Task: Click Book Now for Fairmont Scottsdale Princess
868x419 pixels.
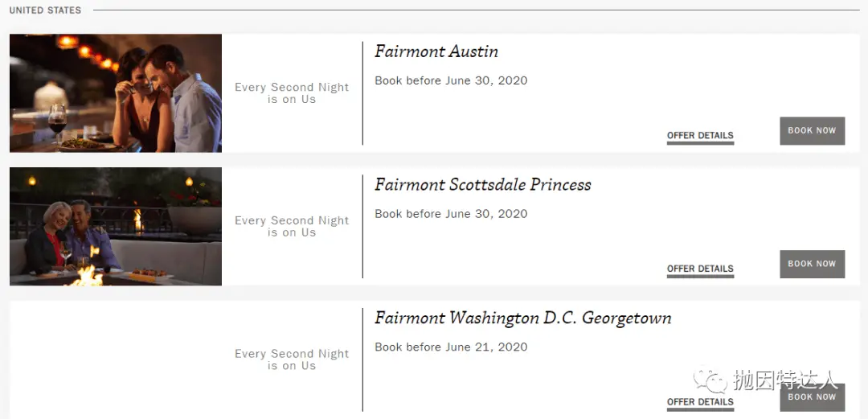Action: click(x=812, y=264)
